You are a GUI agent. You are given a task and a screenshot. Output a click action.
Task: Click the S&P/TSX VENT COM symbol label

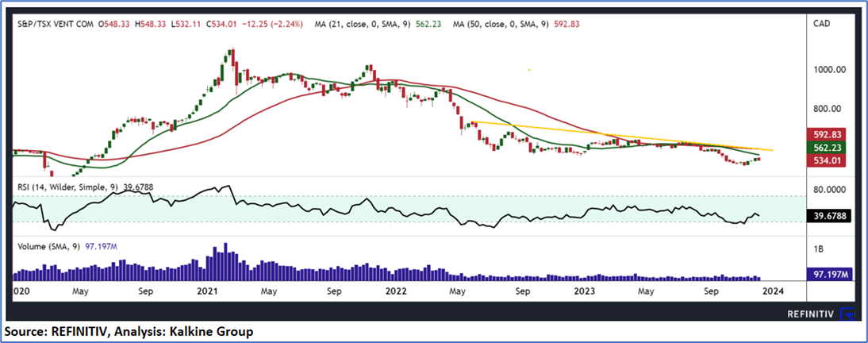[54, 25]
